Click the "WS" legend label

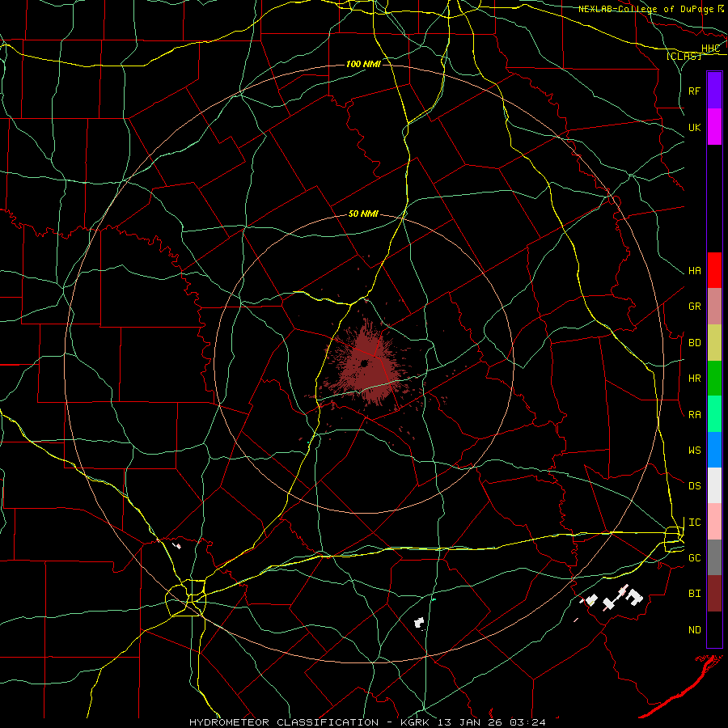coord(694,451)
